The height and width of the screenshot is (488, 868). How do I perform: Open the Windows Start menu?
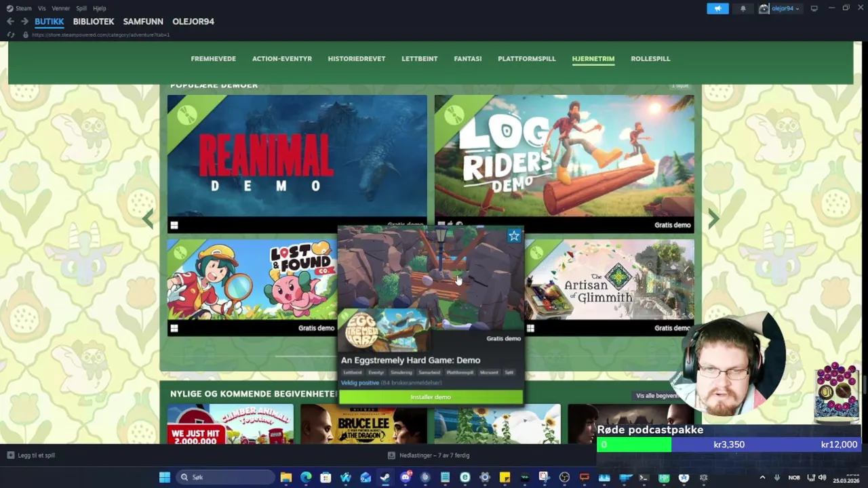click(x=164, y=478)
